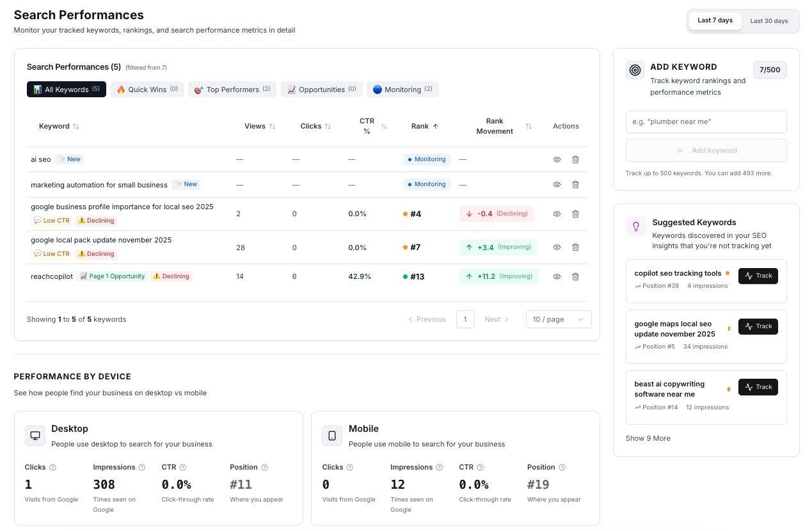Viewport: 812px width, 531px height.
Task: Select the Monitoring filter tab
Action: [x=402, y=89]
